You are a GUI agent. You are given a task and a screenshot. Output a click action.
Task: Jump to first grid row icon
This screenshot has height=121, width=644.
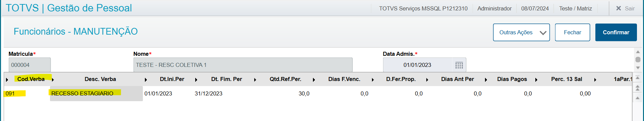click(638, 78)
